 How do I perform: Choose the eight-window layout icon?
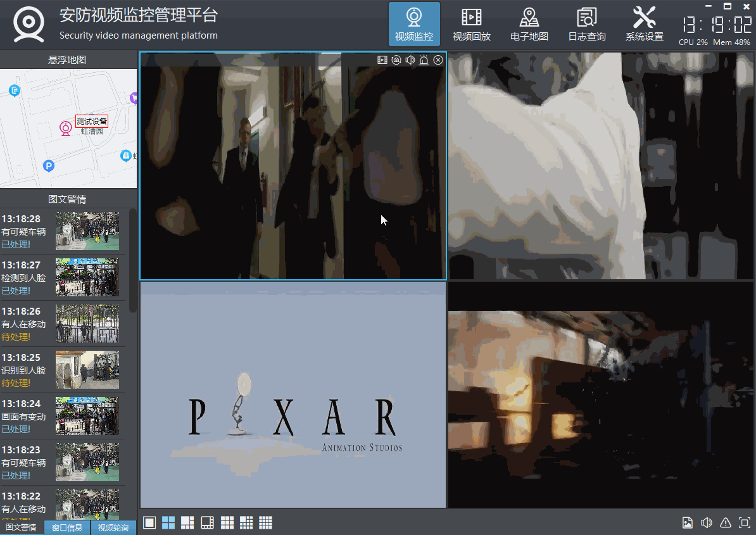[207, 522]
